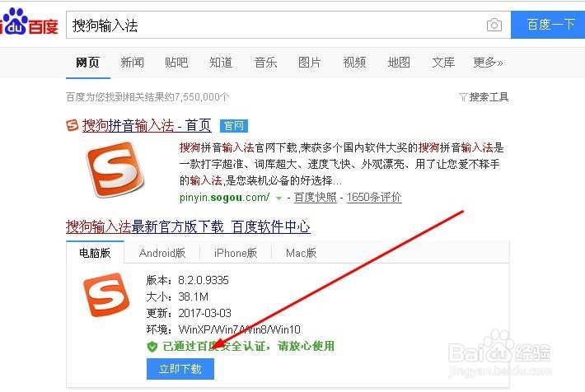Click the first result description snippet
Viewport: 585px width, 392px height.
[x=341, y=164]
